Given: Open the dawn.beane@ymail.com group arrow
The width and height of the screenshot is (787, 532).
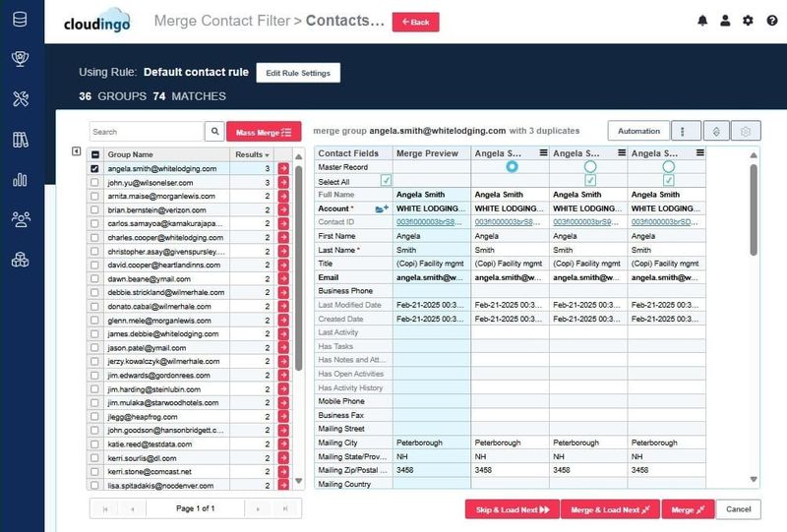Looking at the screenshot, I should point(283,278).
